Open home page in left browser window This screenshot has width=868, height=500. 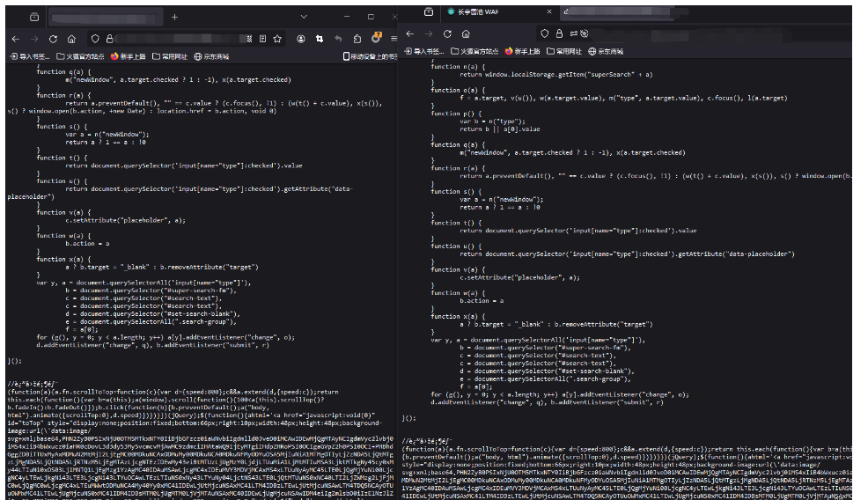point(71,39)
